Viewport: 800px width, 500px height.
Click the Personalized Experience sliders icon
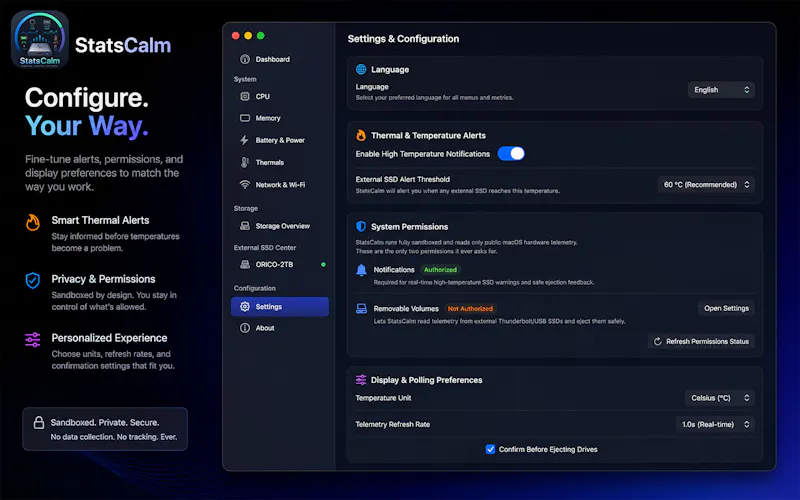[x=33, y=339]
